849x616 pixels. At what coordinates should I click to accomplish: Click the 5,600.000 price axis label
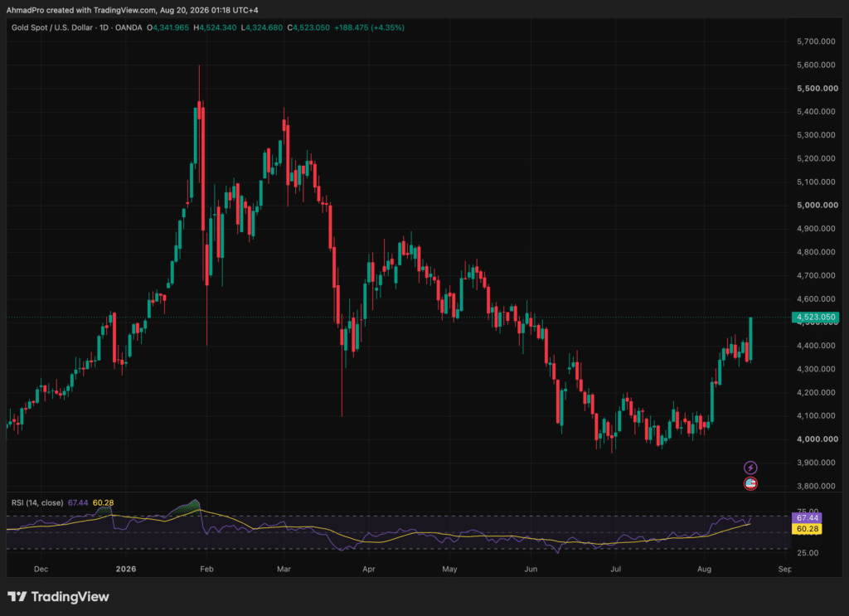(816, 65)
